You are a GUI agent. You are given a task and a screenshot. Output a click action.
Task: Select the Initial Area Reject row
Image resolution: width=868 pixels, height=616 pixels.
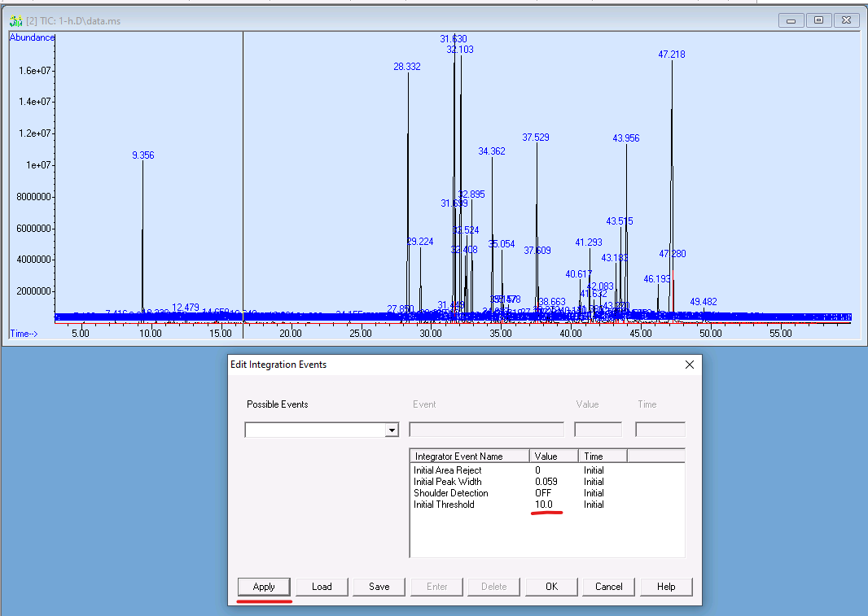click(x=448, y=470)
